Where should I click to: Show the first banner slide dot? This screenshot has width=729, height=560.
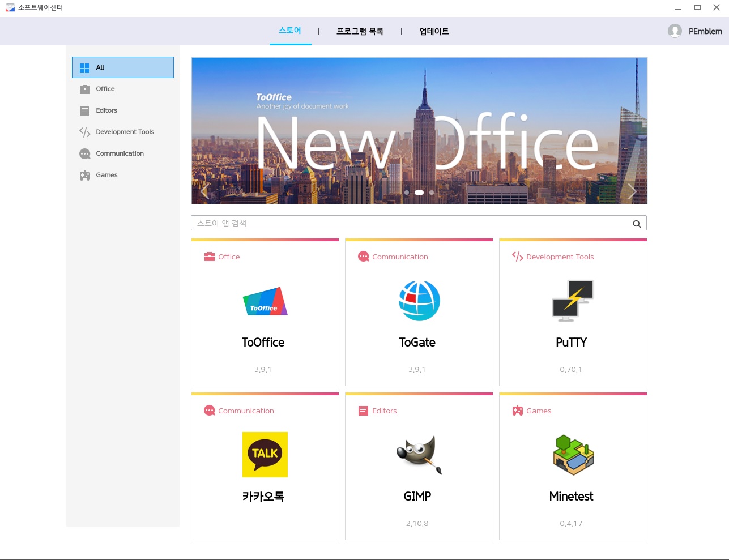coord(407,193)
